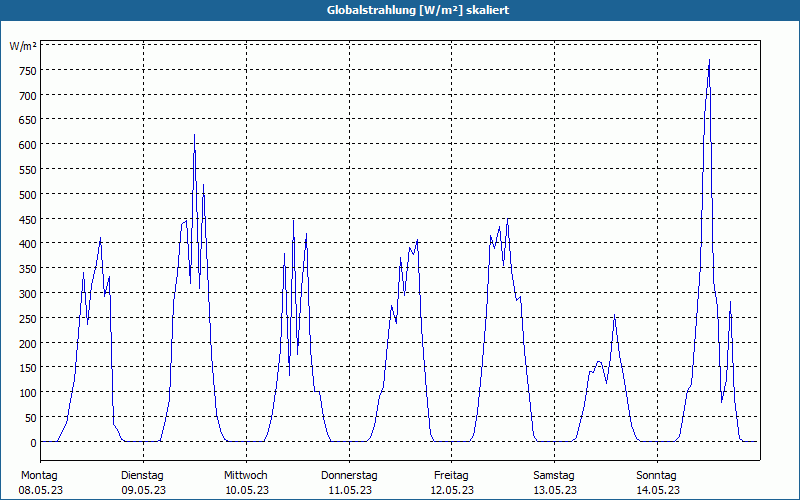The width and height of the screenshot is (800, 500).
Task: Select the Dienstag day label
Action: (x=142, y=476)
